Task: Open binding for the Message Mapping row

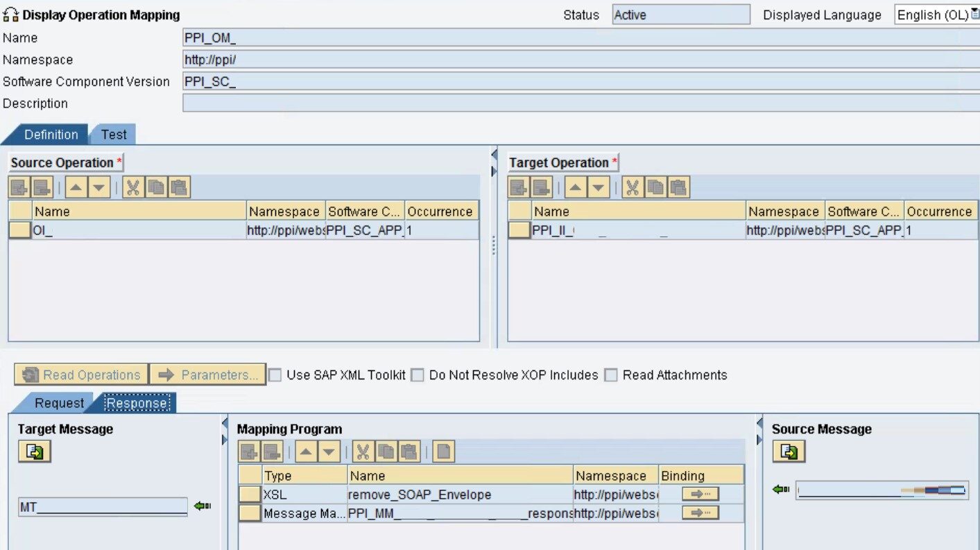Action: [x=700, y=513]
